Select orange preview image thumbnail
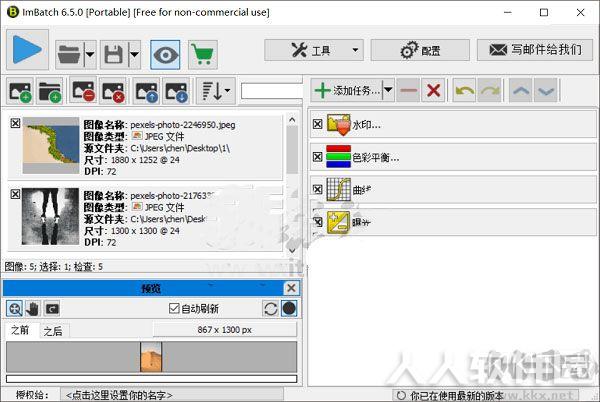 pyautogui.click(x=151, y=357)
